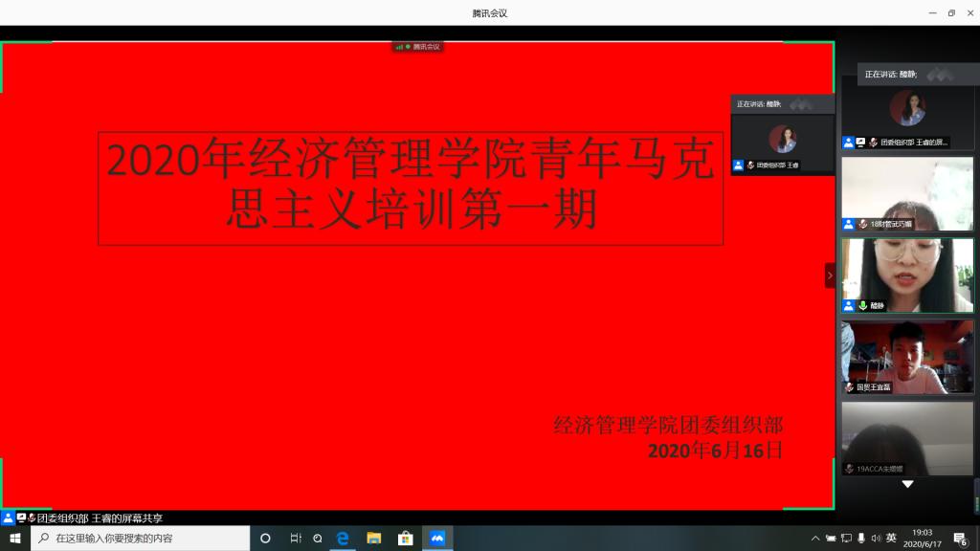Click the Tencent Meeting taskbar icon
Viewport: 980px width, 551px height.
coord(437,538)
